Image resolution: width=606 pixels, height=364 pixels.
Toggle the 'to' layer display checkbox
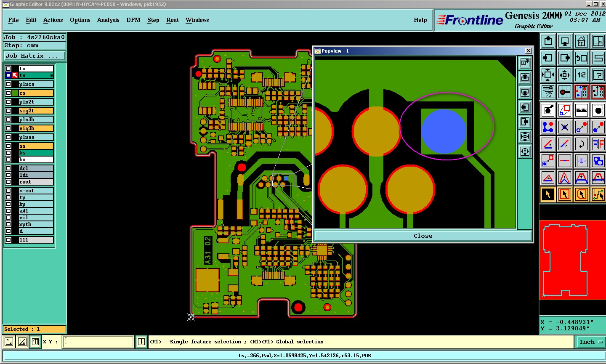point(8,69)
